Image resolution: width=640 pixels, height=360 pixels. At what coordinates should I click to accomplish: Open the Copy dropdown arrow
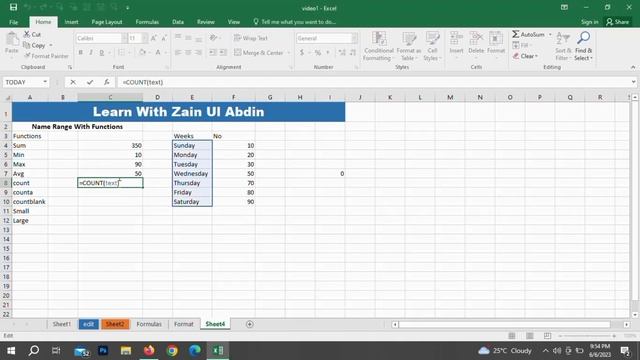click(x=51, y=45)
